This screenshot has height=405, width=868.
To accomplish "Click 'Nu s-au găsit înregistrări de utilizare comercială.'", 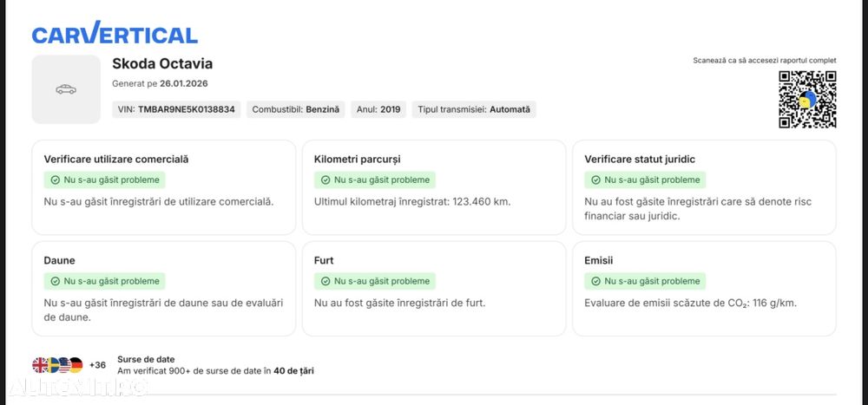I will [x=159, y=202].
